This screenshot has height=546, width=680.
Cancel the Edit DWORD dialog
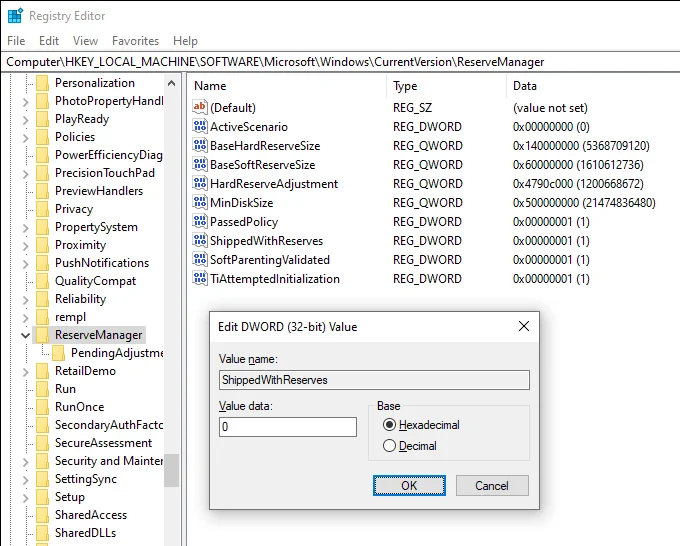tap(492, 485)
